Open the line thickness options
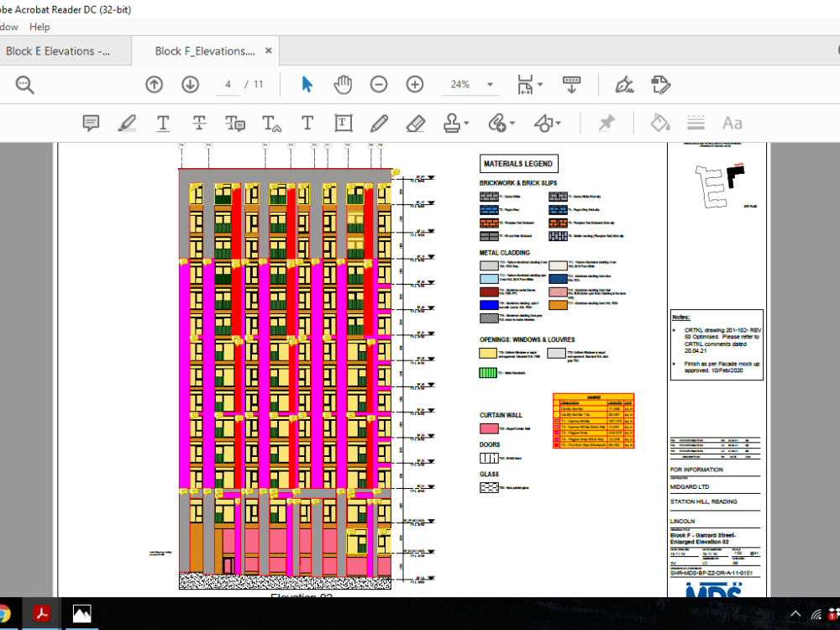The height and width of the screenshot is (630, 840). 696,123
